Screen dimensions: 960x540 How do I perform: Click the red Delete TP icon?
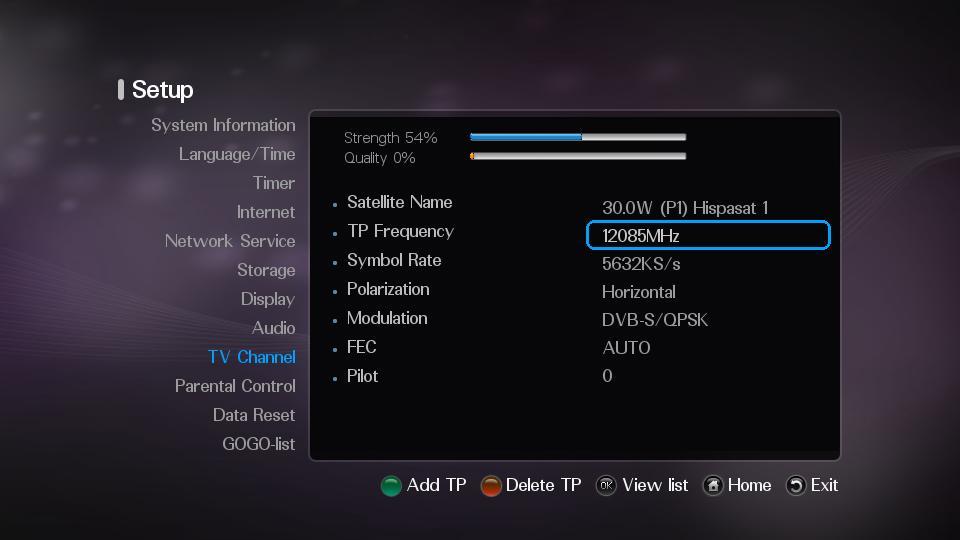click(490, 486)
